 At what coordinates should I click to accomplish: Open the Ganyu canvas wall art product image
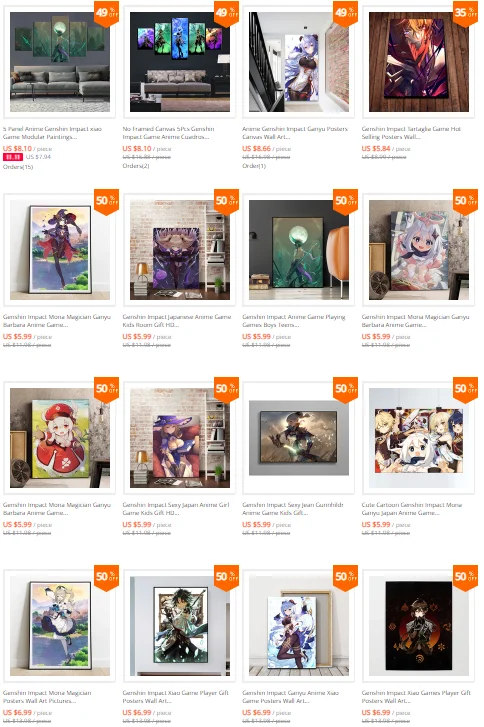coord(299,62)
